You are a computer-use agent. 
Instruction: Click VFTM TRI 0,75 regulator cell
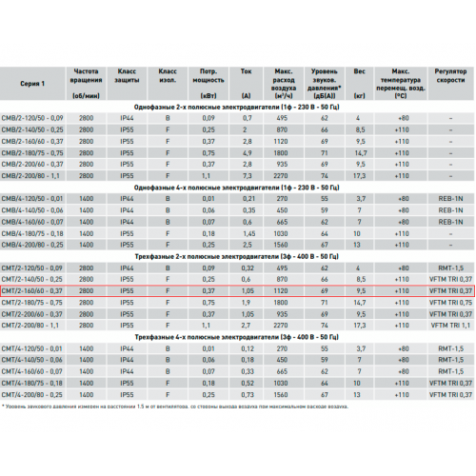tap(450, 303)
